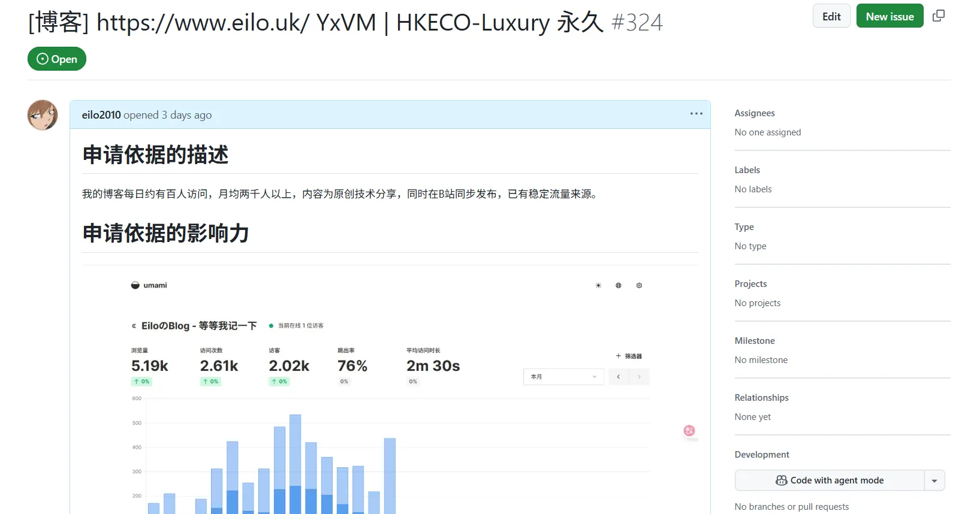Click the green Open status badge
This screenshot has width=980, height=514.
(x=57, y=59)
